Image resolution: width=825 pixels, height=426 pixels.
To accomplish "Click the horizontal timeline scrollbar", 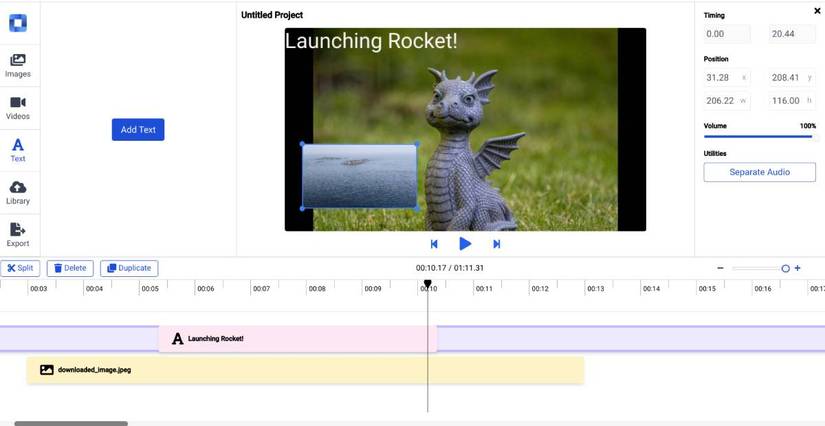I will 71,423.
